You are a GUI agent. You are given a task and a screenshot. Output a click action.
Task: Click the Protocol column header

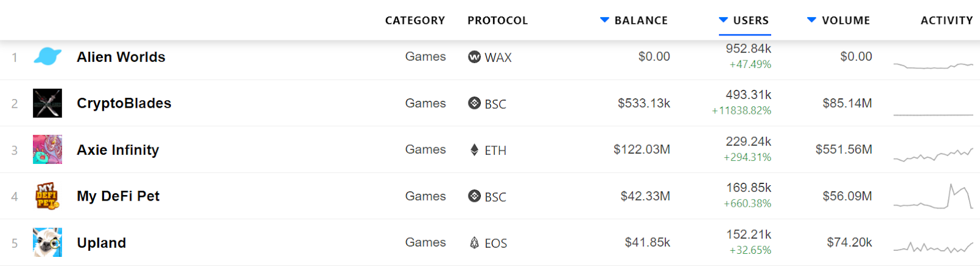tap(497, 20)
